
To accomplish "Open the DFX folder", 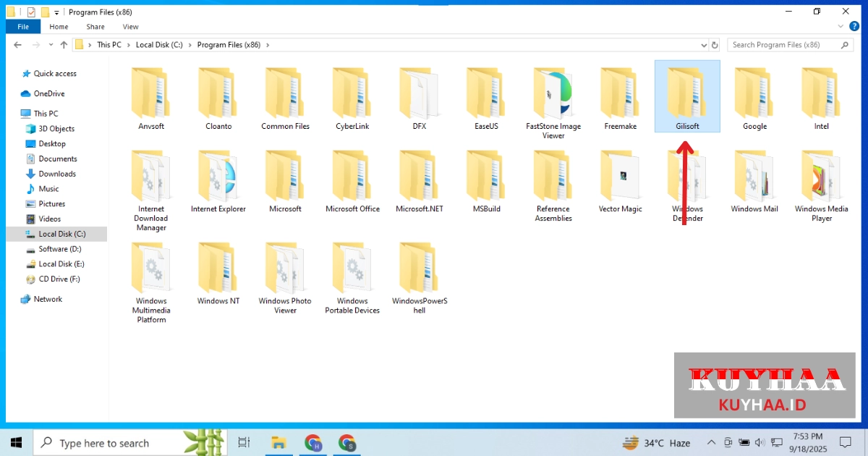I will coord(420,99).
